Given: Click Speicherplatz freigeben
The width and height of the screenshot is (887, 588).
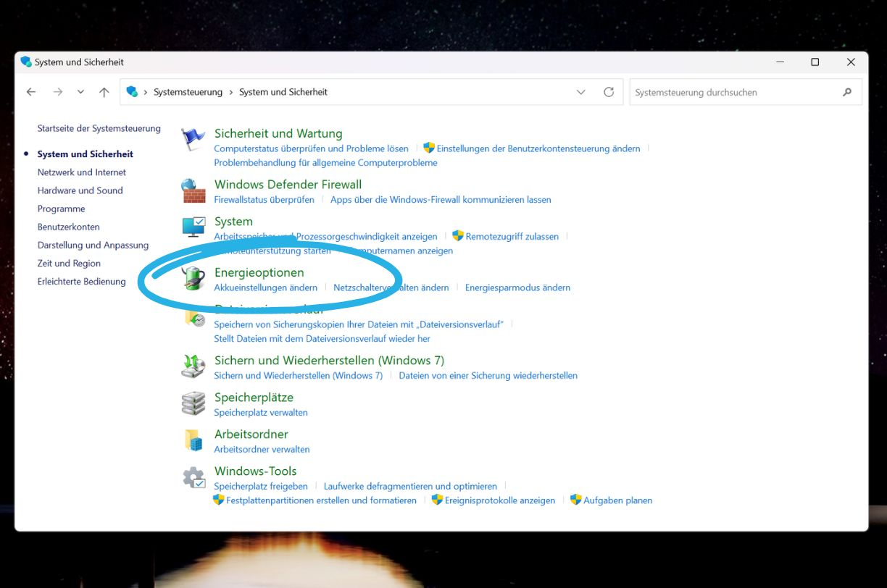Looking at the screenshot, I should pyautogui.click(x=261, y=487).
